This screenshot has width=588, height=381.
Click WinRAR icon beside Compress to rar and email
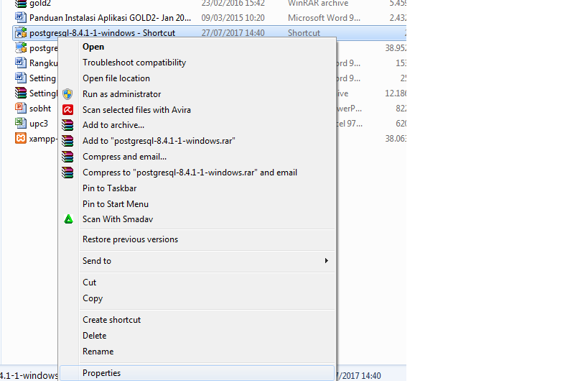68,173
